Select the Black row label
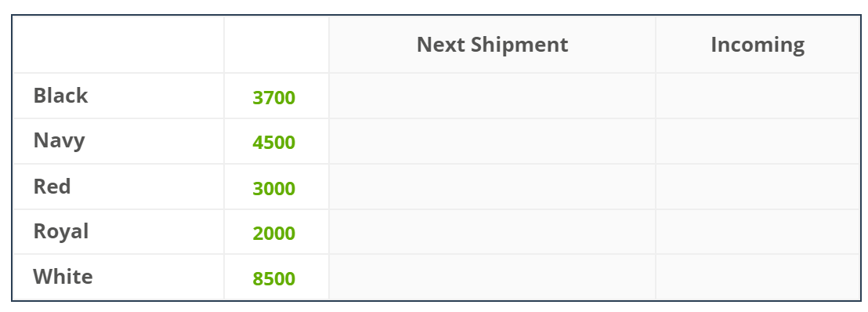Image resolution: width=868 pixels, height=312 pixels. click(60, 96)
